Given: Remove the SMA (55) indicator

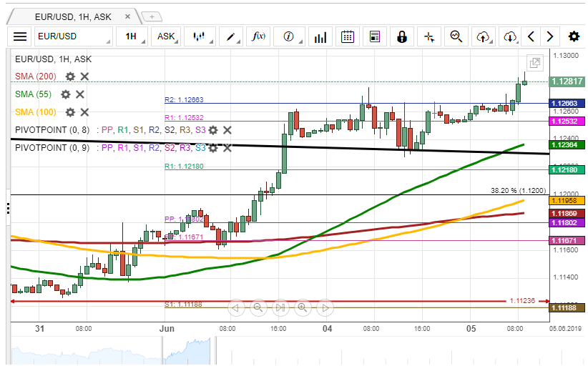Looking at the screenshot, I should (x=80, y=94).
